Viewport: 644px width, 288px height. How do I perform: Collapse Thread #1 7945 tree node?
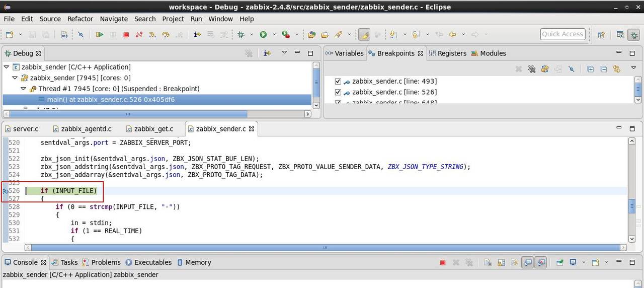(24, 89)
